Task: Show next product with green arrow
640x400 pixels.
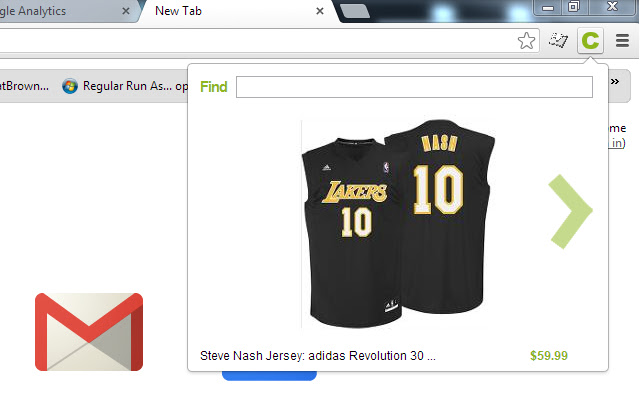Action: 570,211
